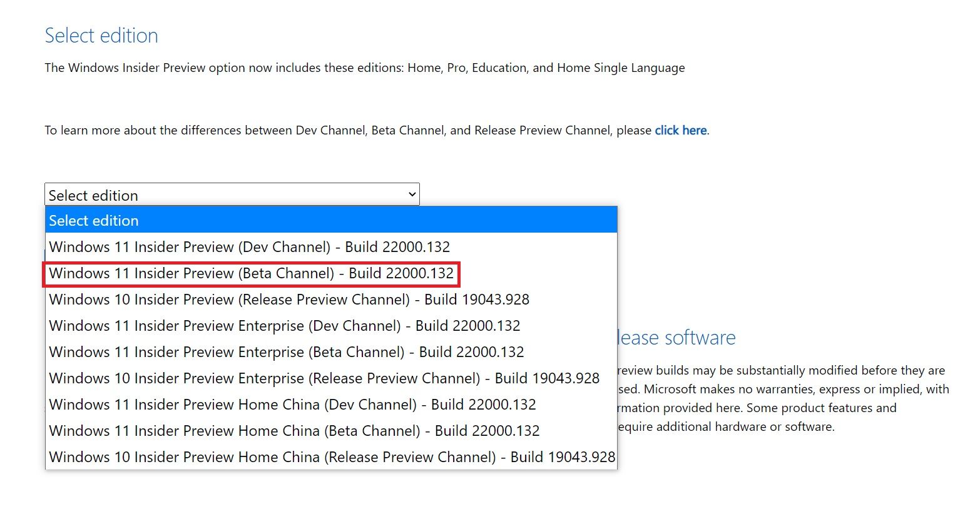Select Windows 11 Enterprise Dev Channel edition

click(284, 325)
